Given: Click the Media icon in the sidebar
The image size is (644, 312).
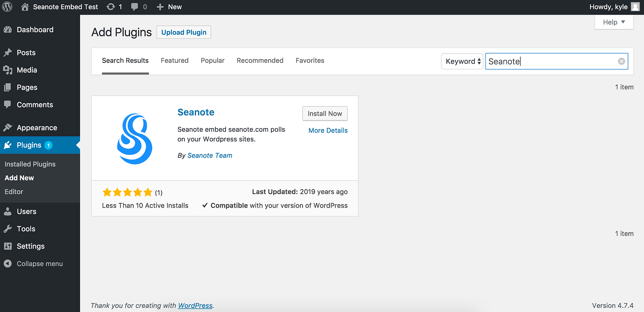Looking at the screenshot, I should [8, 70].
